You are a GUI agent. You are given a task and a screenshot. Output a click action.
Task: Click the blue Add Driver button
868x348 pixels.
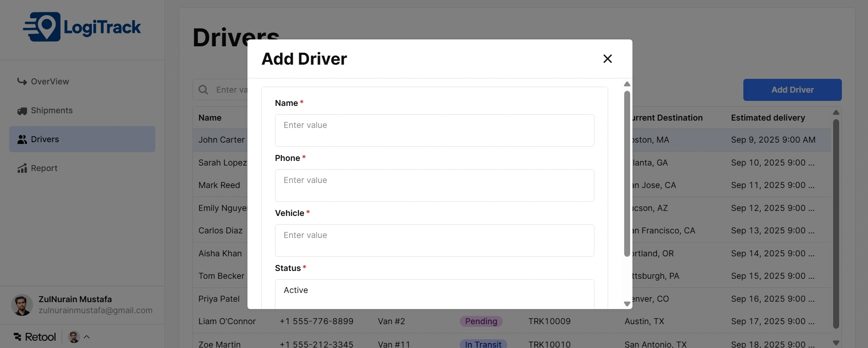(792, 90)
